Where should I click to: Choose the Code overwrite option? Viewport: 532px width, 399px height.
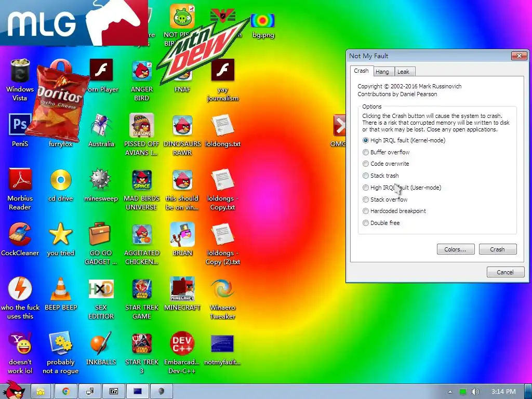386,164
